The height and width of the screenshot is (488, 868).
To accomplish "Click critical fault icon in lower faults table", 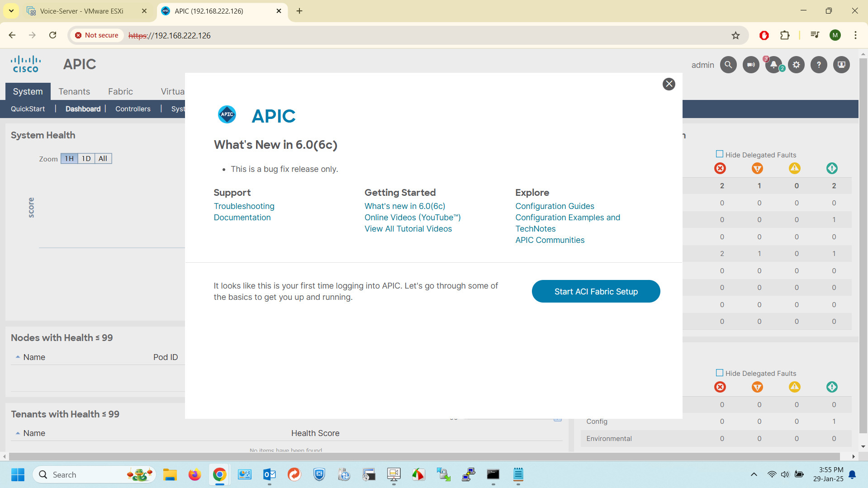I will 720,387.
